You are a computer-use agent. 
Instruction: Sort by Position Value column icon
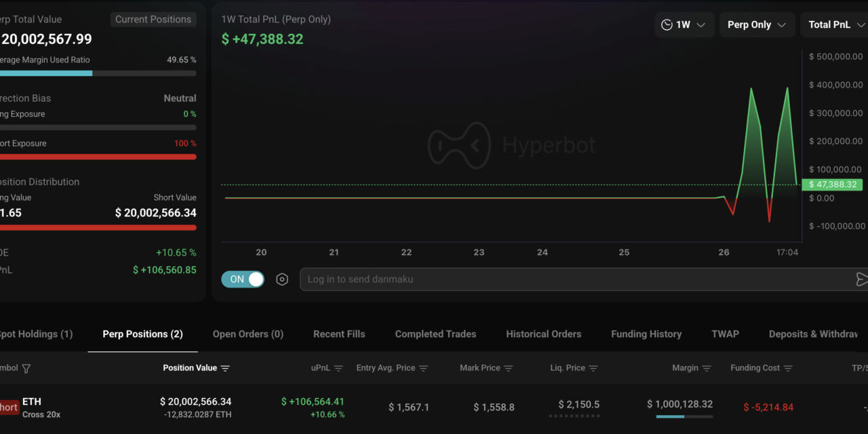(x=225, y=368)
